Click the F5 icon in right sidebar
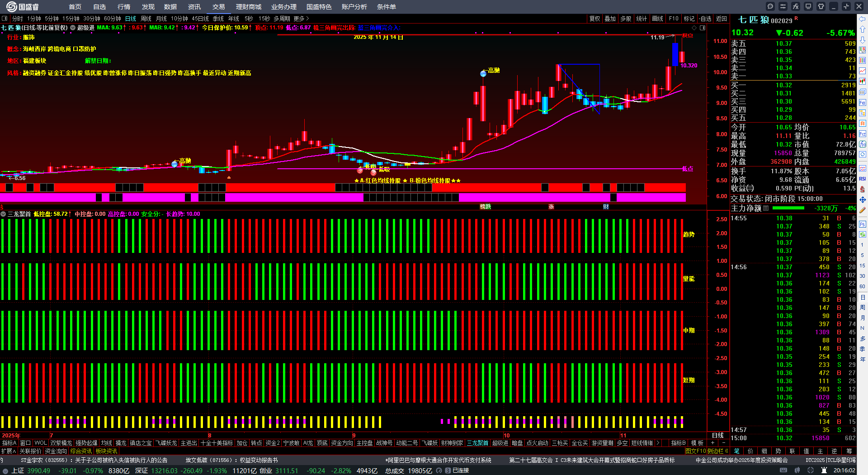868x475 pixels. pos(863,224)
